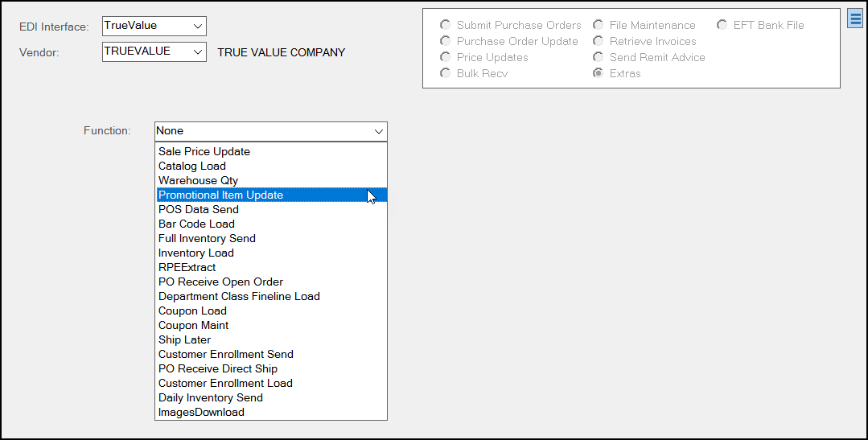Screen dimensions: 868x440
Task: Expand the EDI Interface dropdown
Action: [197, 26]
